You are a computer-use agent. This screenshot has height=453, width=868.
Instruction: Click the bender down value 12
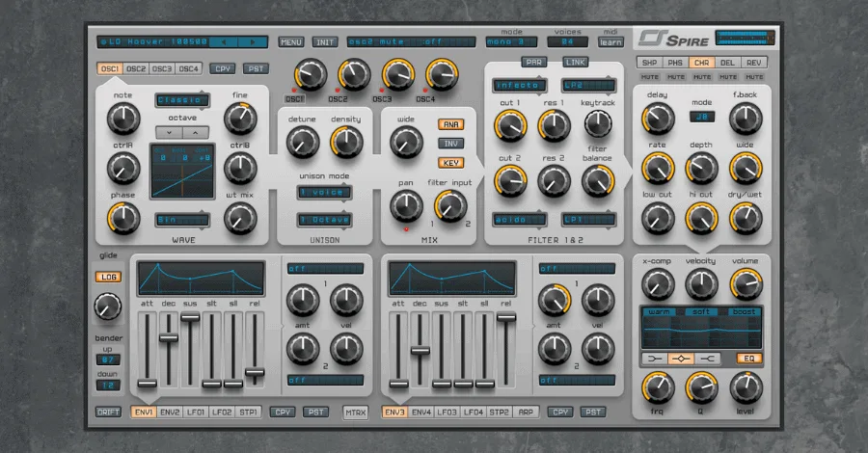(x=108, y=385)
